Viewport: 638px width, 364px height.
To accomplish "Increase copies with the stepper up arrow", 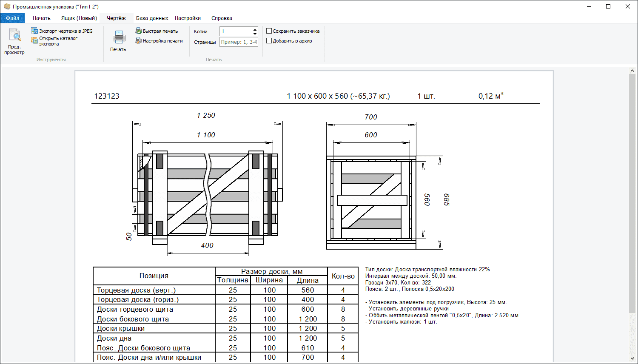I will pos(255,29).
